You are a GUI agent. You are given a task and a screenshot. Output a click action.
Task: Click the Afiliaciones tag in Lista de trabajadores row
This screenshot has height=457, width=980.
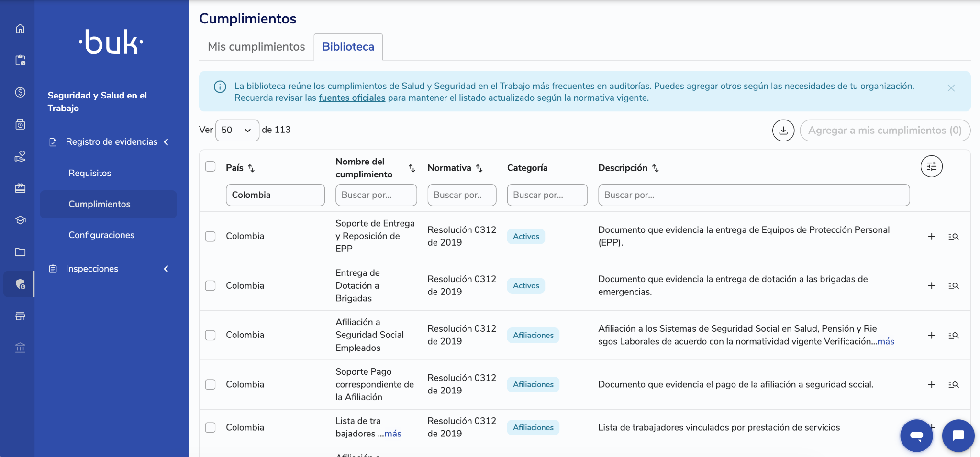pyautogui.click(x=533, y=427)
